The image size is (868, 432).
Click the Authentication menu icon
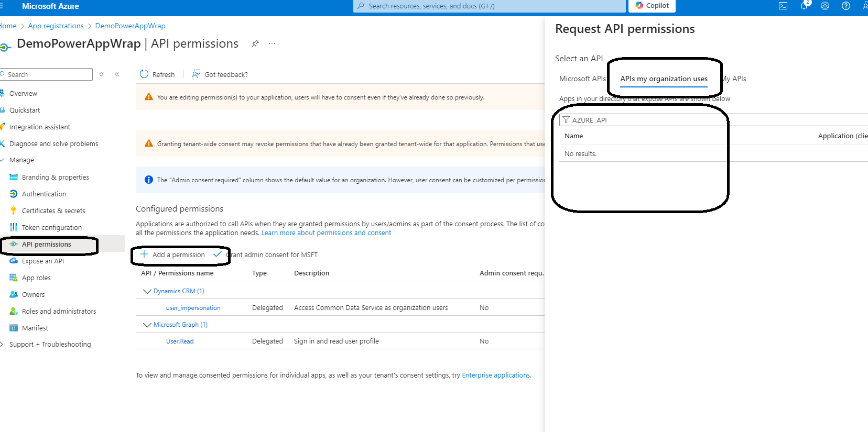[14, 194]
